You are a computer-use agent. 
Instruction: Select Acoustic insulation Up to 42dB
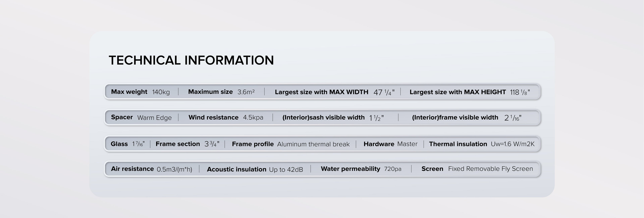pos(255,169)
